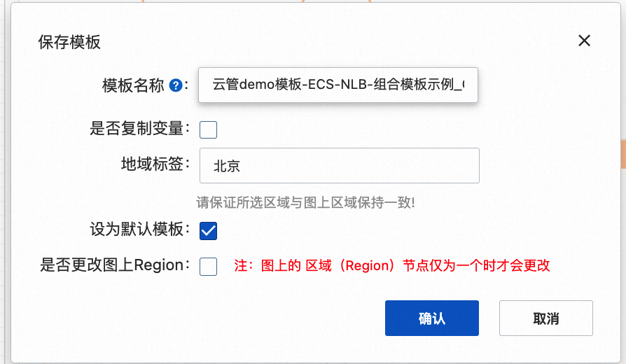Click the 是否更改图上Region label text
626x364 pixels.
point(111,265)
